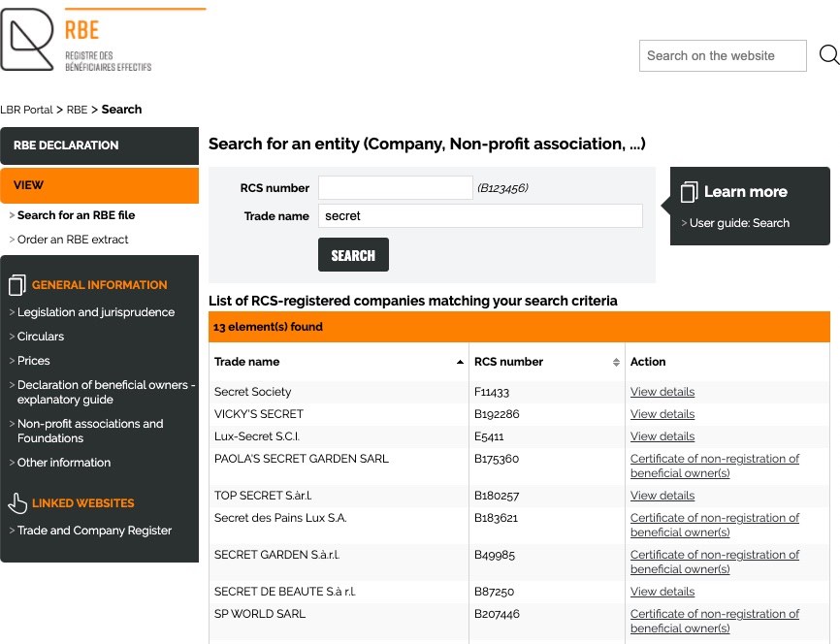Sort results by Trade name column arrow

tap(460, 362)
